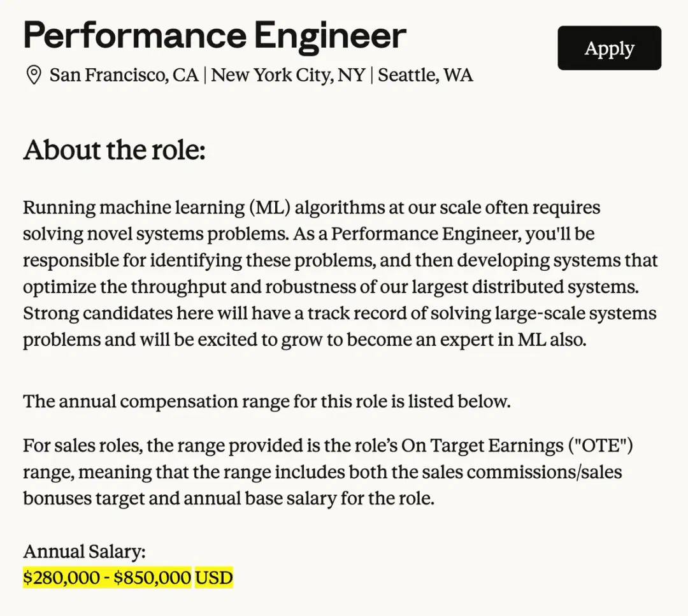The image size is (688, 616).
Task: Click the words sales commissions/sales
Action: click(x=544, y=472)
